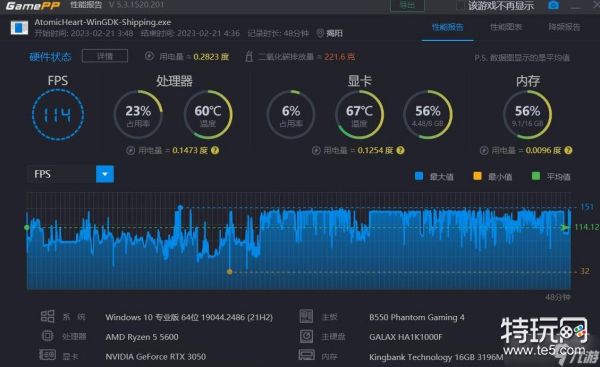This screenshot has height=367, width=600.
Task: Click the Kingbank Technology 16GB memory text
Action: (x=436, y=357)
